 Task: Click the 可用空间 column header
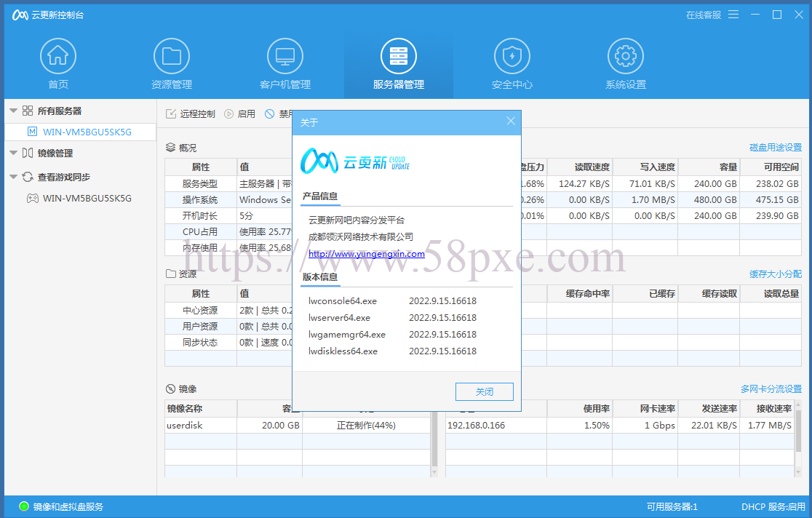click(771, 167)
